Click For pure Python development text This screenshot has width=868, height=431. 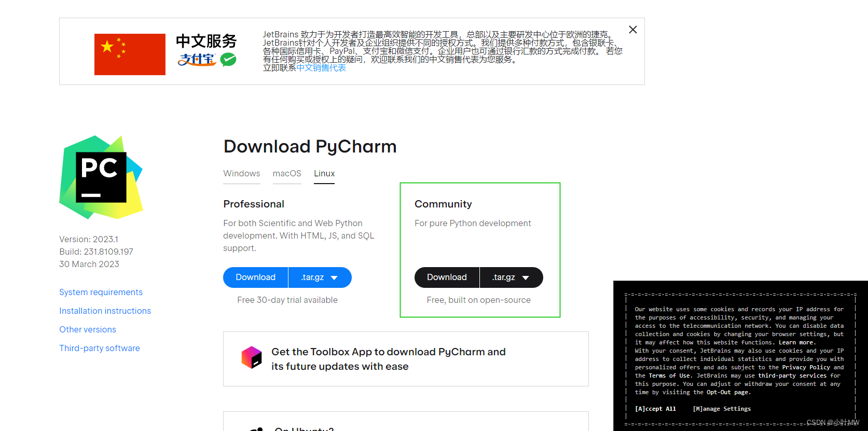pos(473,223)
